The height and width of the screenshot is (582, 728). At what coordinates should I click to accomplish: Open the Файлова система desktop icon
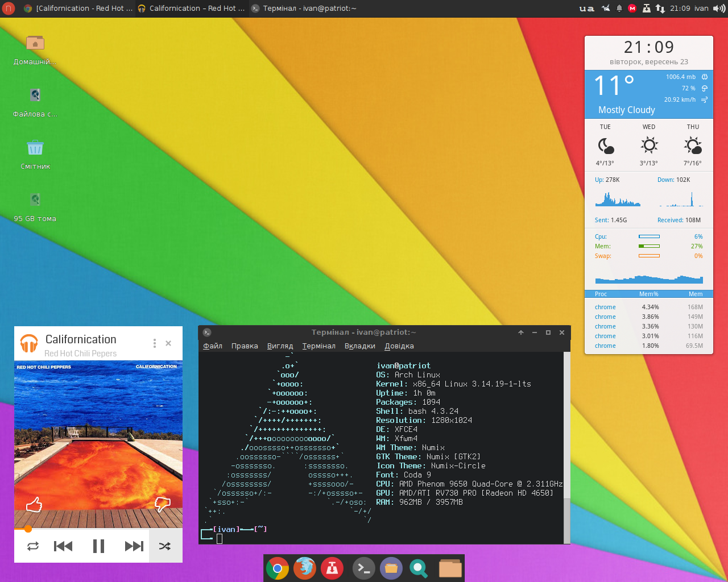pos(35,95)
